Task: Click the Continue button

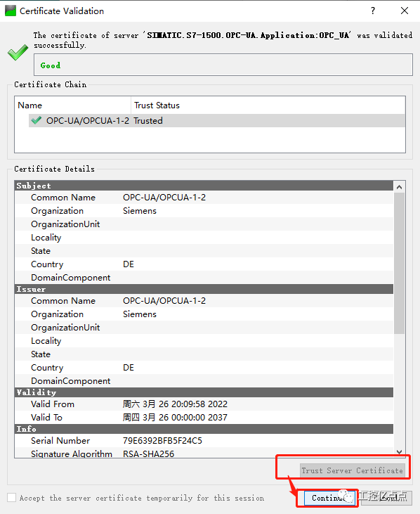Action: click(x=330, y=498)
